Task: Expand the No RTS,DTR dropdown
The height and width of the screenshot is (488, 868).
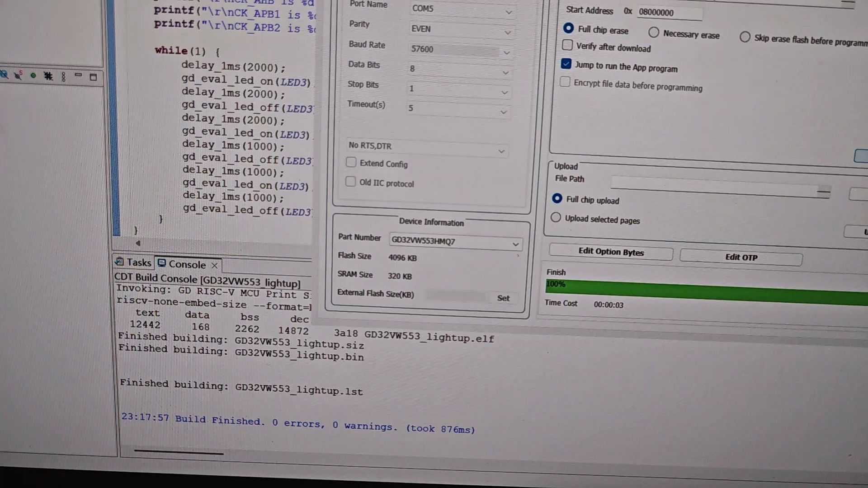Action: click(501, 151)
